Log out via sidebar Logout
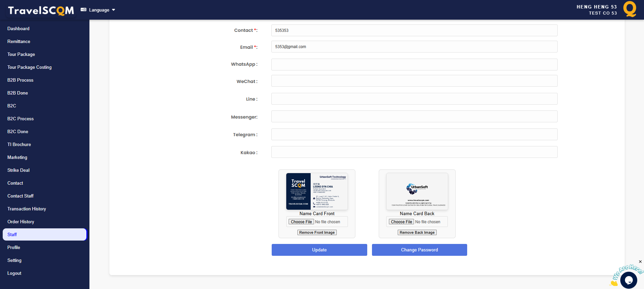Screen dimensions: 644x289 (x=14, y=273)
